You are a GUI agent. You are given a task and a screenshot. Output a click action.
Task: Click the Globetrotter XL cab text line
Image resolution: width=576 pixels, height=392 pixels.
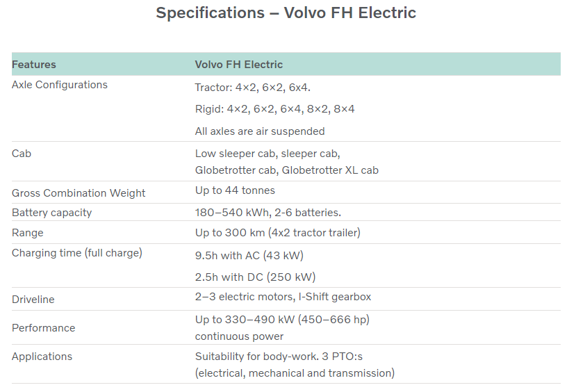(286, 170)
